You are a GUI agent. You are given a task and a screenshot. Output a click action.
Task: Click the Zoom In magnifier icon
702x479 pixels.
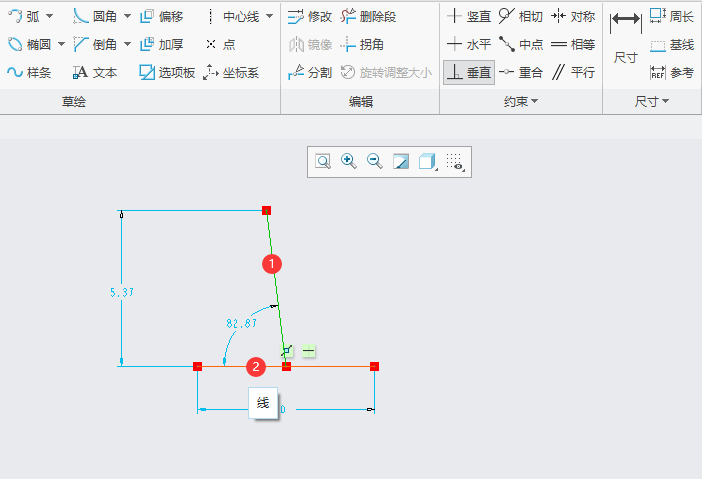tap(349, 162)
